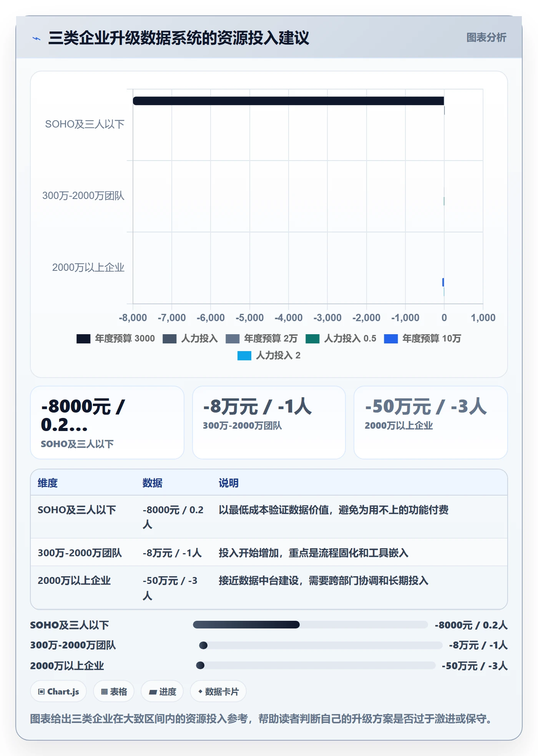This screenshot has height=756, width=538.
Task: Click the 维度 column header
Action: [48, 483]
